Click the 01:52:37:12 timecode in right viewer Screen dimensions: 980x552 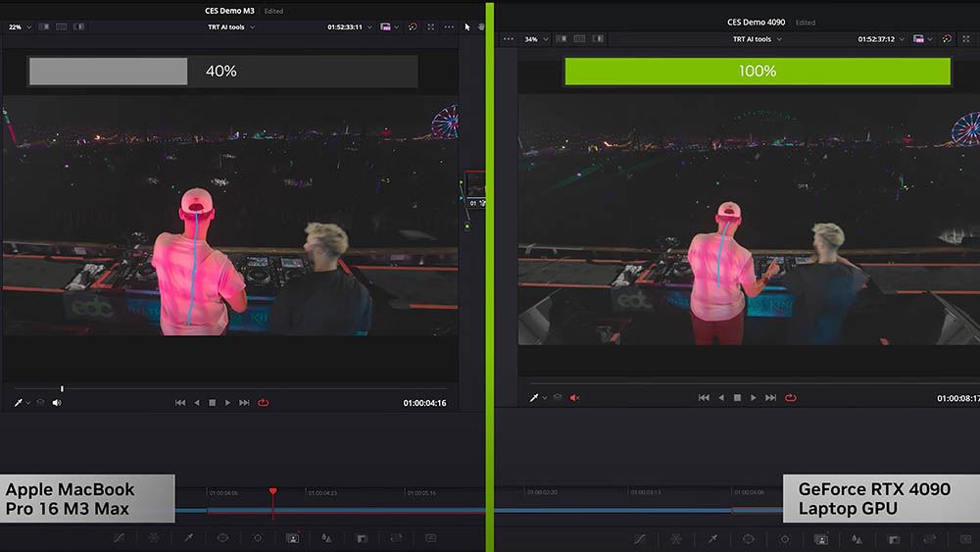coord(878,39)
